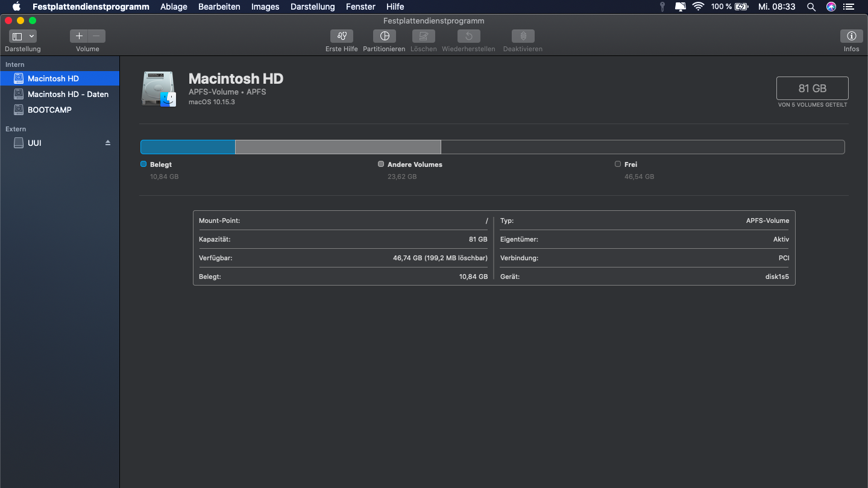Click the blue Belegt storage bar segment
The height and width of the screenshot is (488, 868).
(187, 147)
